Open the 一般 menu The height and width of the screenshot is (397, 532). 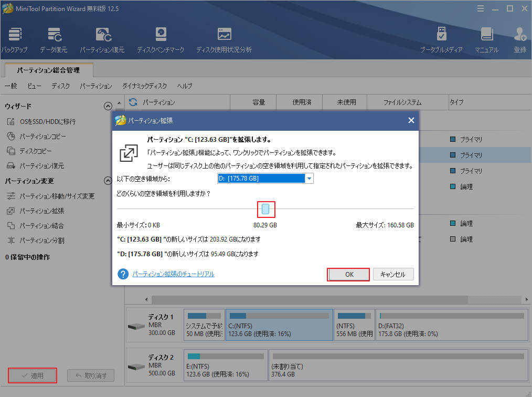click(11, 86)
